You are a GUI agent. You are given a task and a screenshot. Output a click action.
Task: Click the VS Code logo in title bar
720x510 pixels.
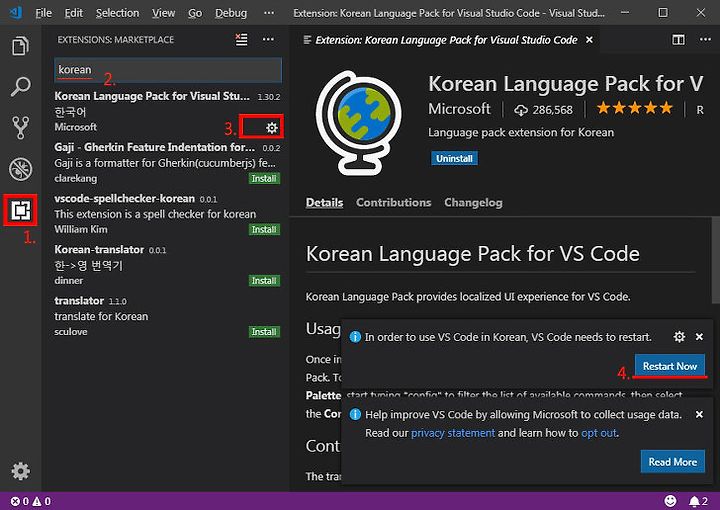[x=16, y=13]
